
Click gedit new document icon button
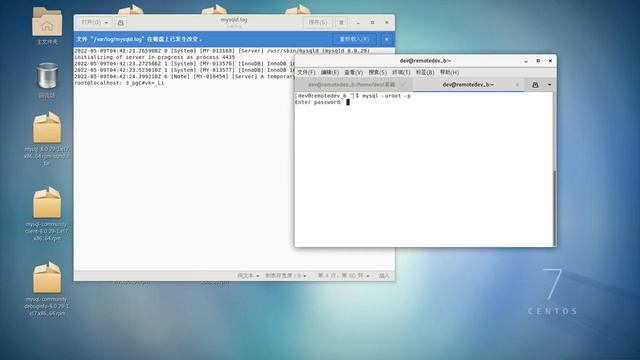[x=120, y=22]
